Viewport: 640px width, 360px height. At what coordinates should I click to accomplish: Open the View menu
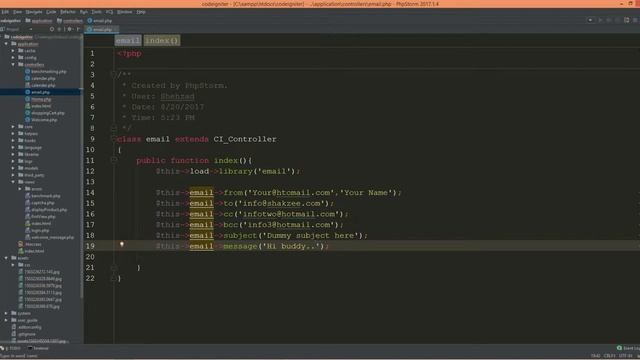coord(18,12)
